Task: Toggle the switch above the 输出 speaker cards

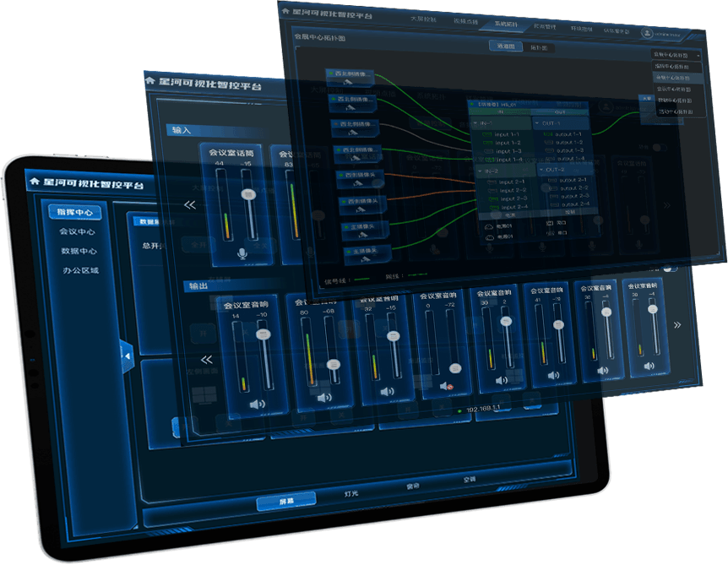Action: [x=670, y=269]
